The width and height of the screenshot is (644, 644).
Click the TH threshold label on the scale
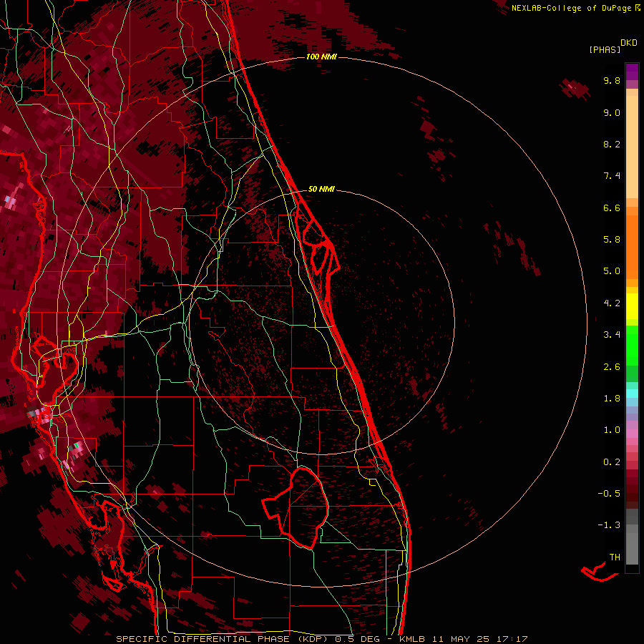click(615, 557)
